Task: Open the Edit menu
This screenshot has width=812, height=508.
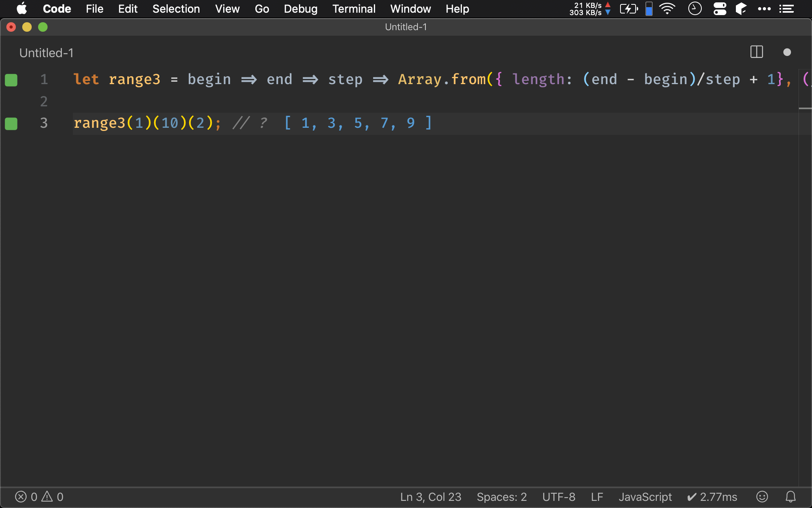Action: point(128,9)
